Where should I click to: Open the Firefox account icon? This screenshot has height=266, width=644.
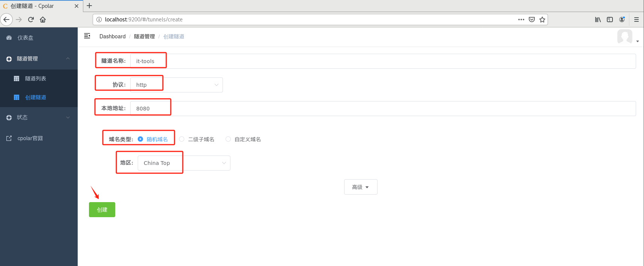pos(622,20)
